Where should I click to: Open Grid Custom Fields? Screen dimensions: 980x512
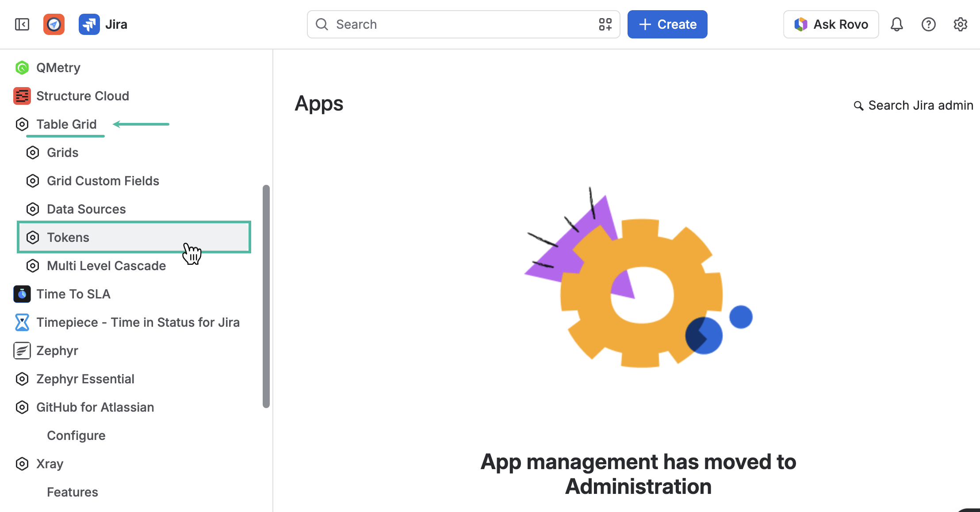(103, 181)
